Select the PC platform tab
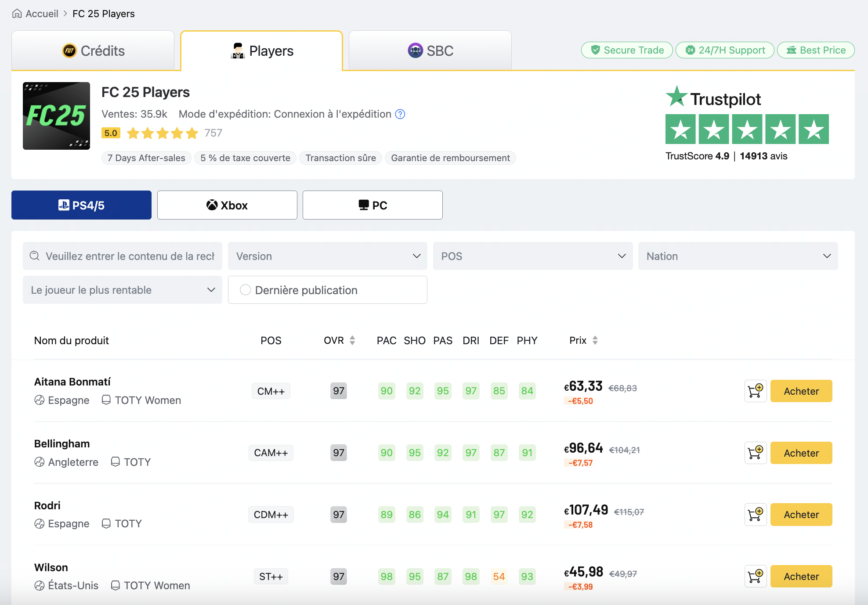This screenshot has height=605, width=868. [373, 205]
